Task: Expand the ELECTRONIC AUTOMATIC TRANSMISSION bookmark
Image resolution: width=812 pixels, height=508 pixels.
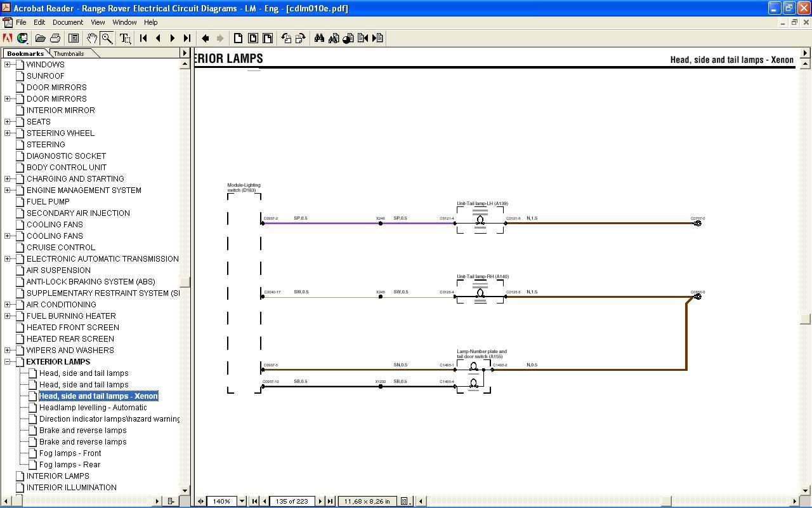Action: pyautogui.click(x=8, y=258)
